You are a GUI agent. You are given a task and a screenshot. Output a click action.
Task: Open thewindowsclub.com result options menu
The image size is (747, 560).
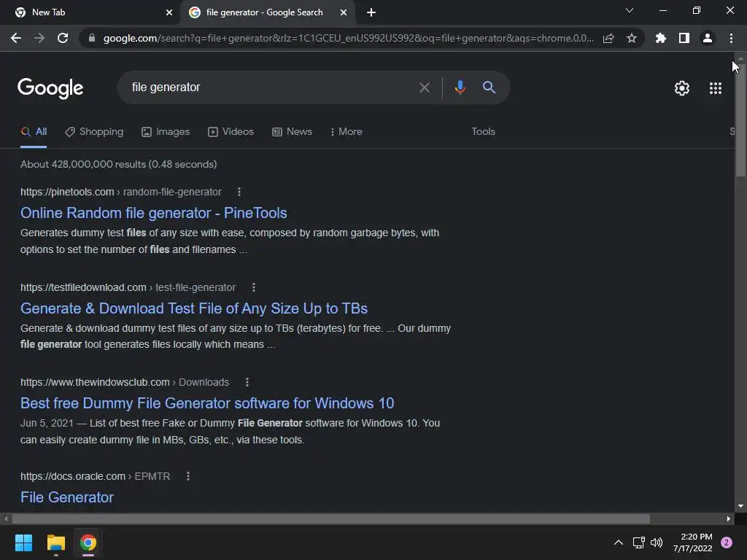(247, 382)
